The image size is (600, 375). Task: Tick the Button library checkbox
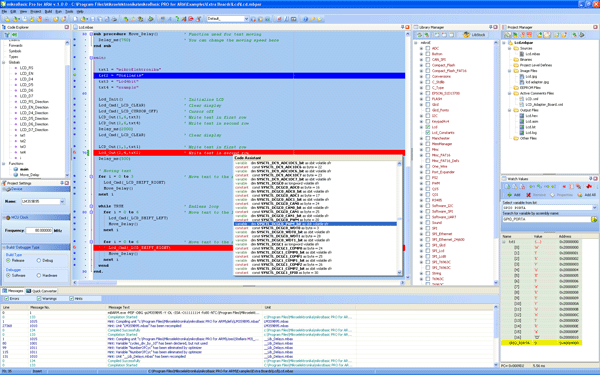(428, 54)
